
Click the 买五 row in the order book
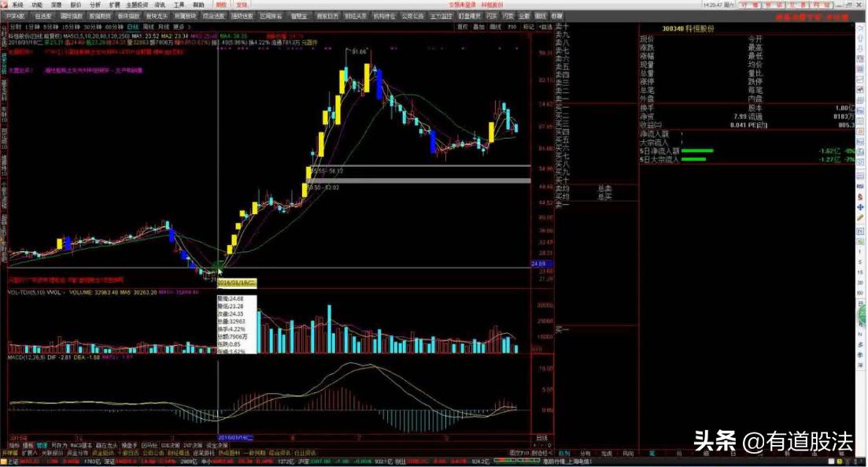(597, 140)
